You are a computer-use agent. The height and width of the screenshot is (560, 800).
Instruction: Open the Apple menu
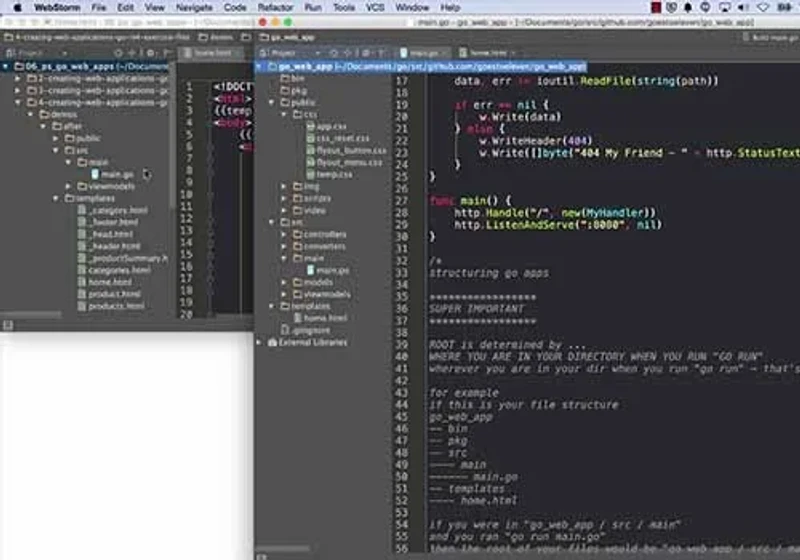17,7
